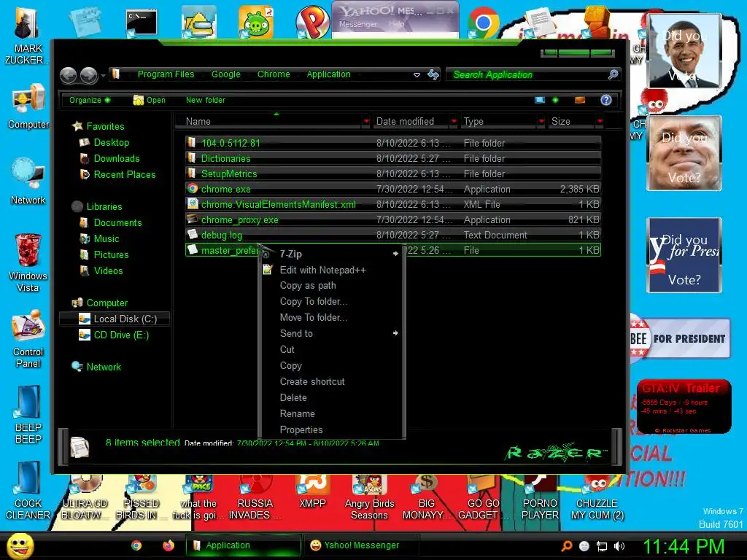Click the Chrome icon in taskbar
The width and height of the screenshot is (747, 560).
[136, 545]
